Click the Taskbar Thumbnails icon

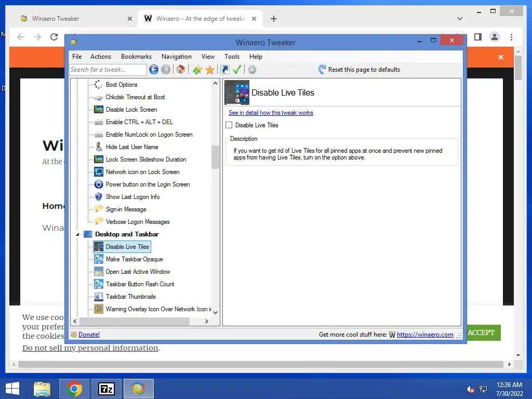coord(98,297)
